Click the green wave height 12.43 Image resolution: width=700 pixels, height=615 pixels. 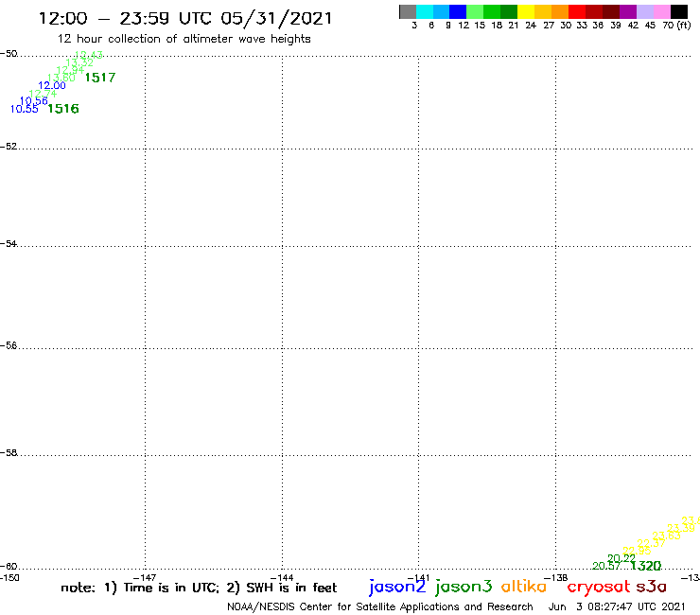88,55
